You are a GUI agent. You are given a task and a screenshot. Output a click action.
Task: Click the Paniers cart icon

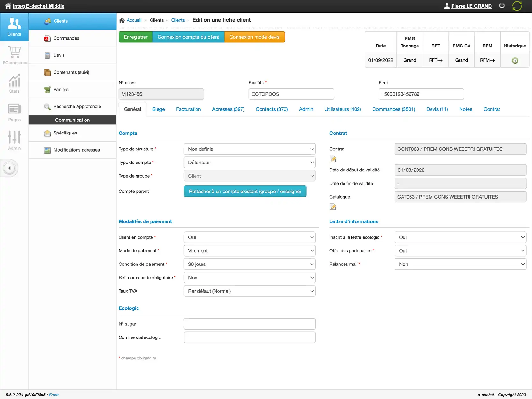[47, 90]
